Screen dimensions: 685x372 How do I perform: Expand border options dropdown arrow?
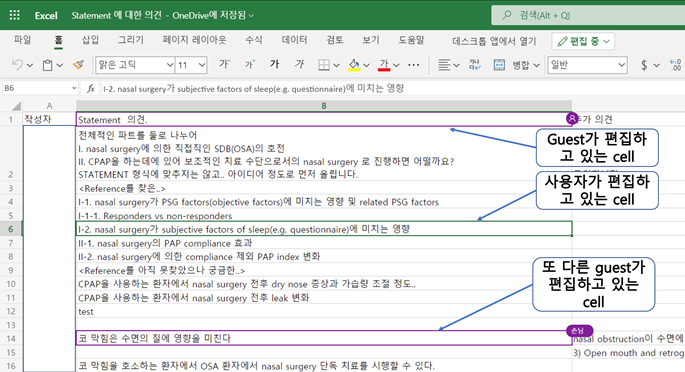[x=336, y=65]
